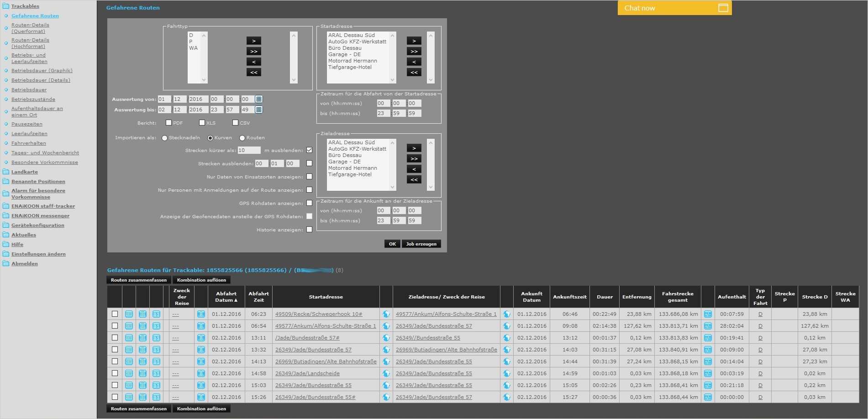Click the folder icon beside Hilfe
Screen dimensions: 868x419
coord(6,244)
